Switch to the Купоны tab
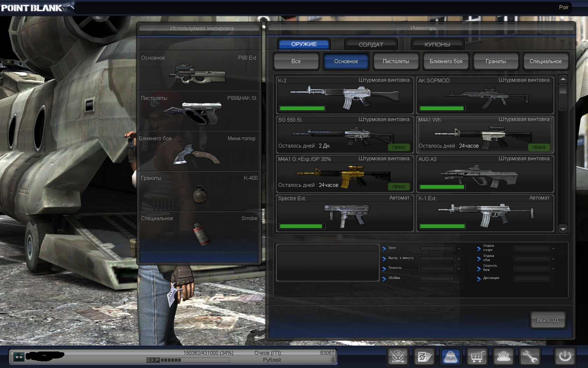Viewport: 588px width, 368px height. point(437,45)
